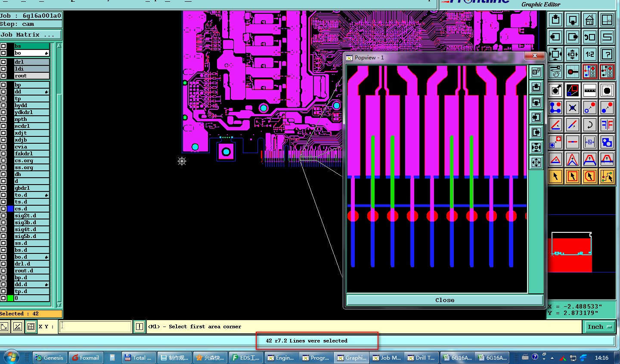Click the dashed-outline octagon pad icon
The image size is (620, 364).
tap(607, 90)
